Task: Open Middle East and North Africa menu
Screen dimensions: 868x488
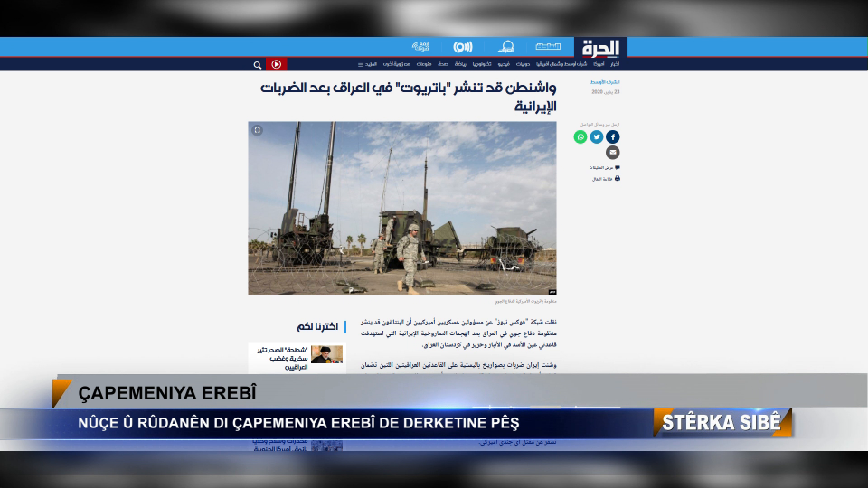Action: (x=561, y=64)
